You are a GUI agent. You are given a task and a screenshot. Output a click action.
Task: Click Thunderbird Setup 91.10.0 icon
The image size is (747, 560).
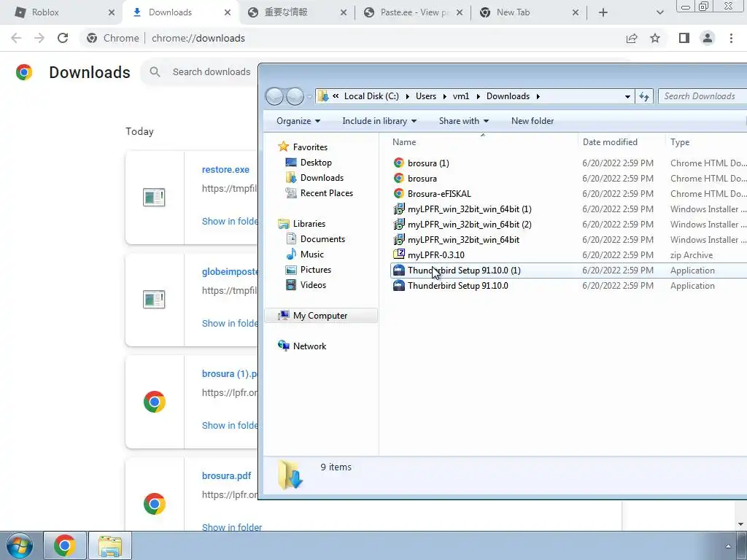click(399, 286)
